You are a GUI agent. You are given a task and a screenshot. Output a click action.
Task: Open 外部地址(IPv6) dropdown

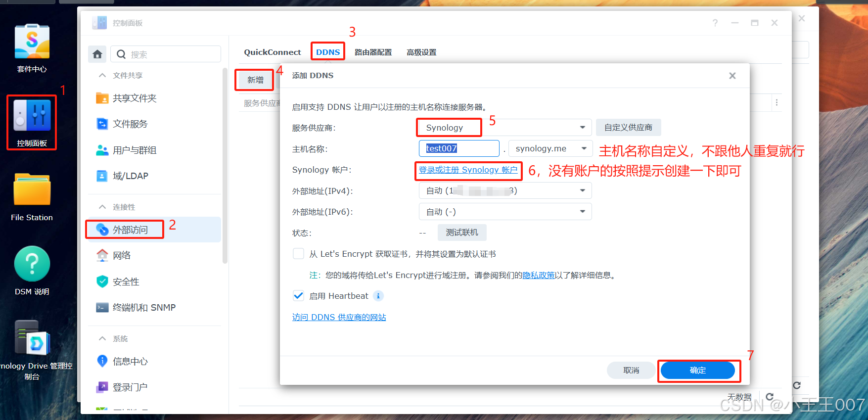click(x=505, y=212)
